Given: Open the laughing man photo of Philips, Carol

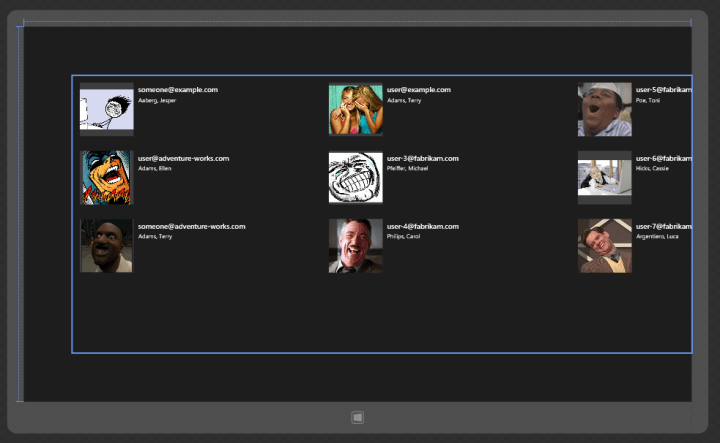Looking at the screenshot, I should click(355, 246).
